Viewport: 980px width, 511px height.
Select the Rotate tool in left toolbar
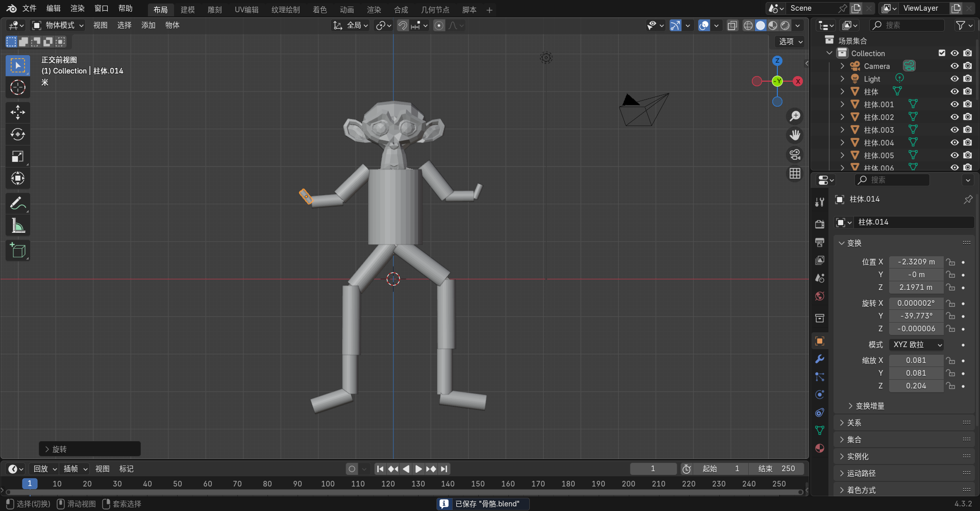(18, 134)
